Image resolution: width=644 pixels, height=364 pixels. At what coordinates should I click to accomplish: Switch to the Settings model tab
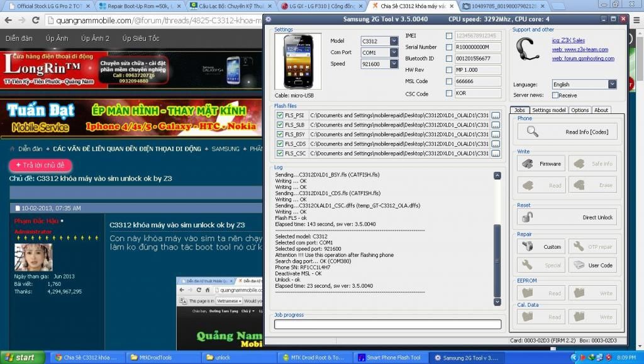[x=548, y=110]
